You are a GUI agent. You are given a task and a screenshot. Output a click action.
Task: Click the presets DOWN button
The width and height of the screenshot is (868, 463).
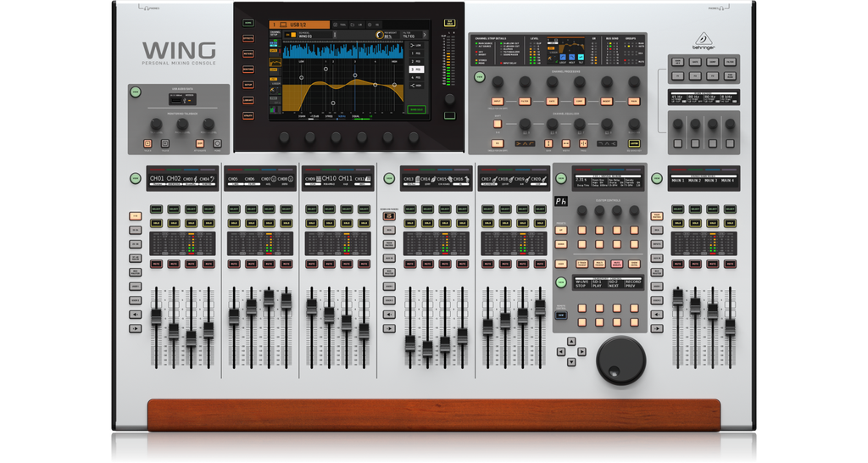coord(561,244)
